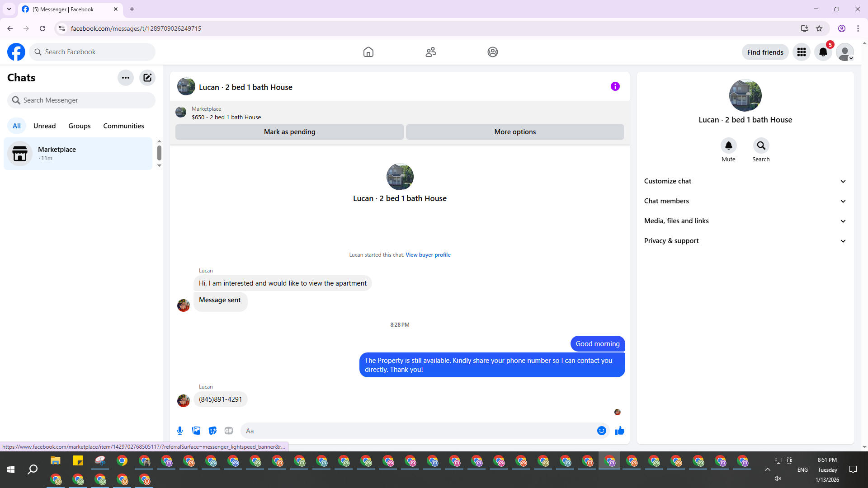The width and height of the screenshot is (868, 488).
Task: Open the notifications bell
Action: coord(823,52)
